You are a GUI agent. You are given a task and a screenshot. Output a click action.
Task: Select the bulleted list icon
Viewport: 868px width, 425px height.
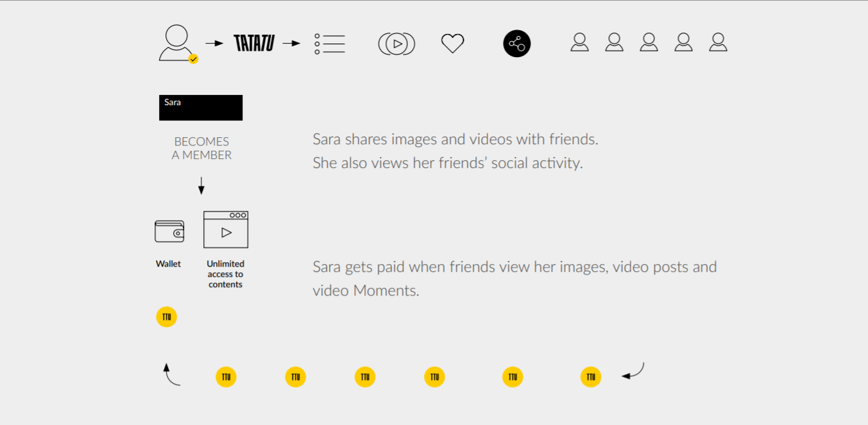(x=330, y=44)
